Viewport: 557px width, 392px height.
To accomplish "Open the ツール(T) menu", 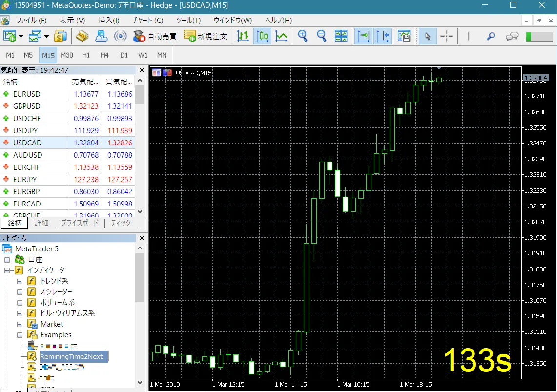I will click(188, 20).
